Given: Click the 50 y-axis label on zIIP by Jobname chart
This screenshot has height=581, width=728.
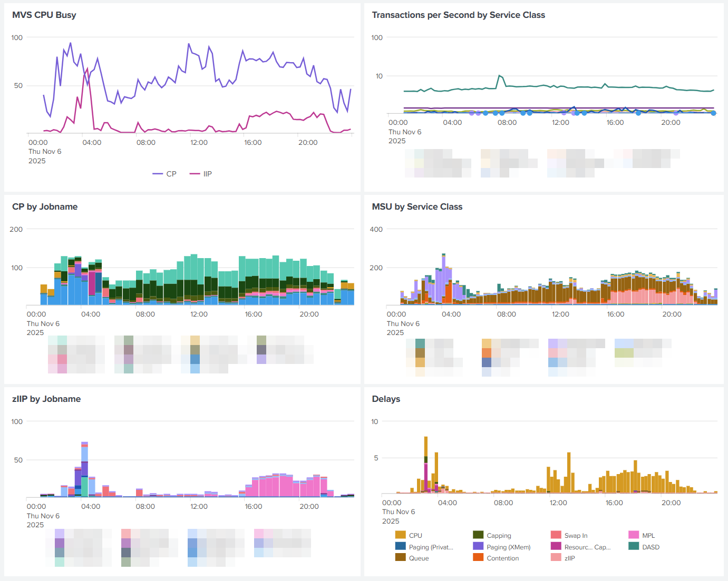Looking at the screenshot, I should tap(18, 460).
